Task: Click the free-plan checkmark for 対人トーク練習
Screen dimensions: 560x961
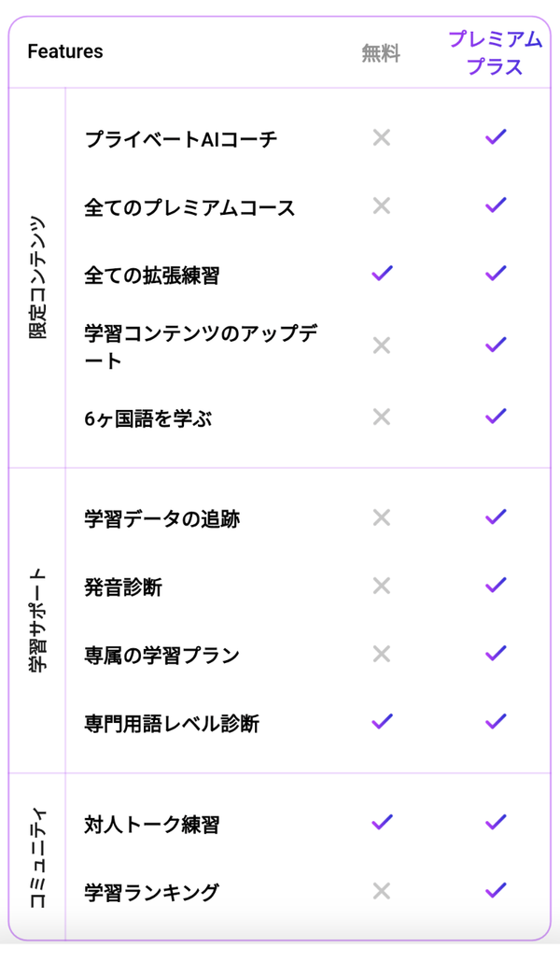Action: pos(382,822)
